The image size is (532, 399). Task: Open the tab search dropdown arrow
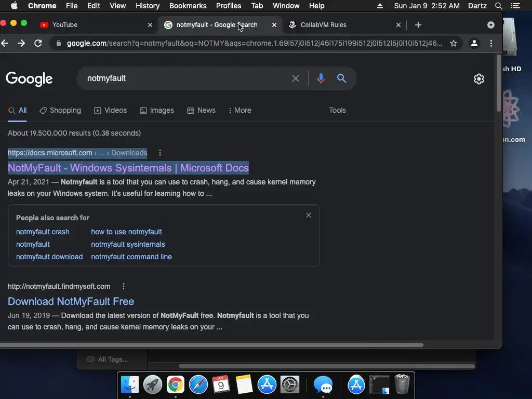(x=490, y=25)
